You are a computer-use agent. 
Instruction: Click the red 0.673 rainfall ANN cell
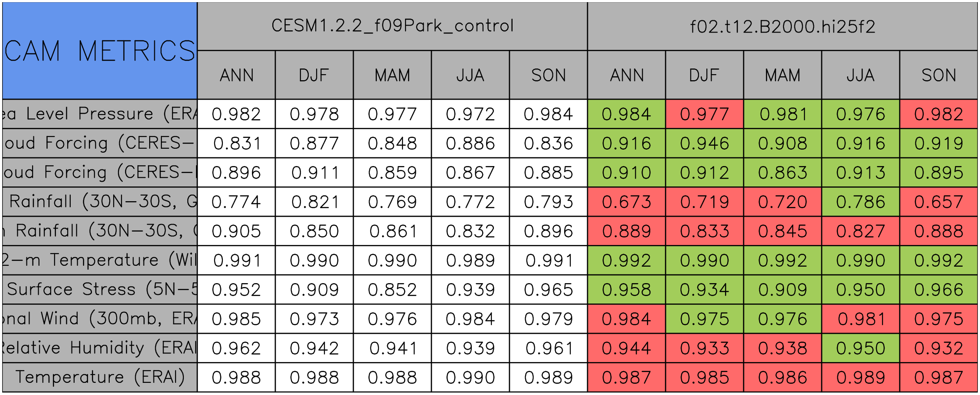click(627, 202)
